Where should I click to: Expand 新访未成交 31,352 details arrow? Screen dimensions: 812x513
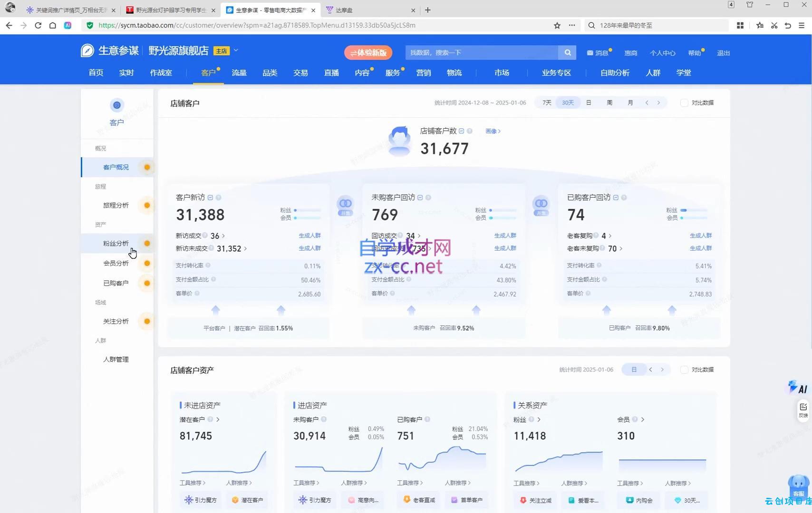click(245, 249)
